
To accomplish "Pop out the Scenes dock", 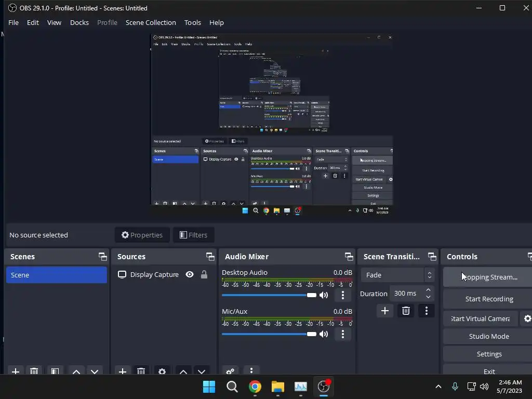I will [x=102, y=257].
